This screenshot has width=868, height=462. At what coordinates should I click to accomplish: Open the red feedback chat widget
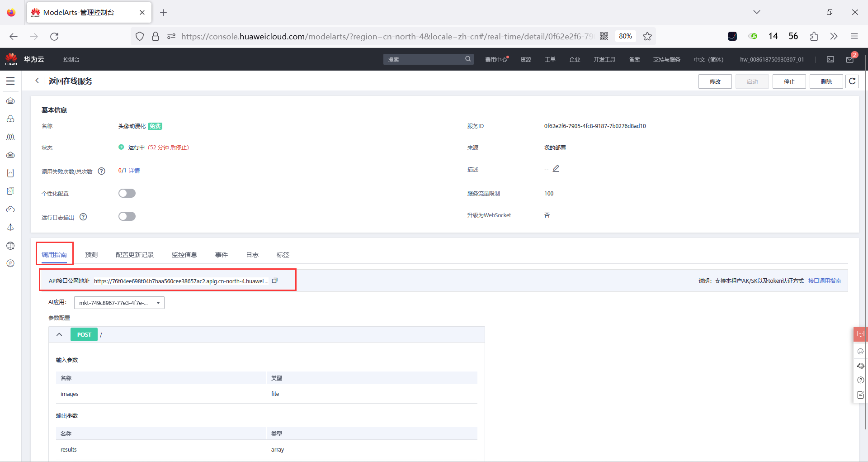pos(860,334)
